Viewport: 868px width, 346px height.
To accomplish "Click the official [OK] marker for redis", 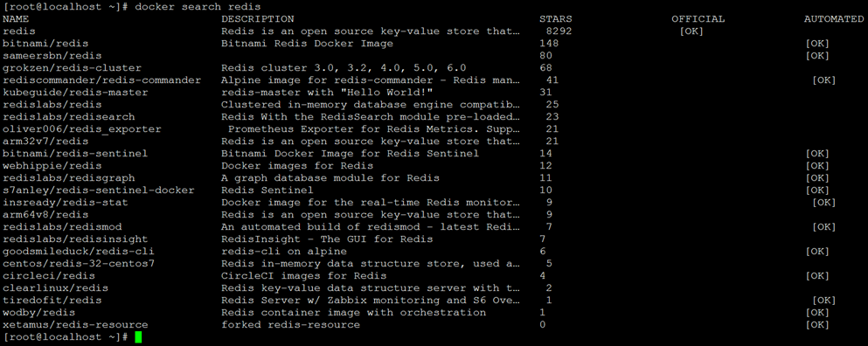I will pyautogui.click(x=691, y=31).
